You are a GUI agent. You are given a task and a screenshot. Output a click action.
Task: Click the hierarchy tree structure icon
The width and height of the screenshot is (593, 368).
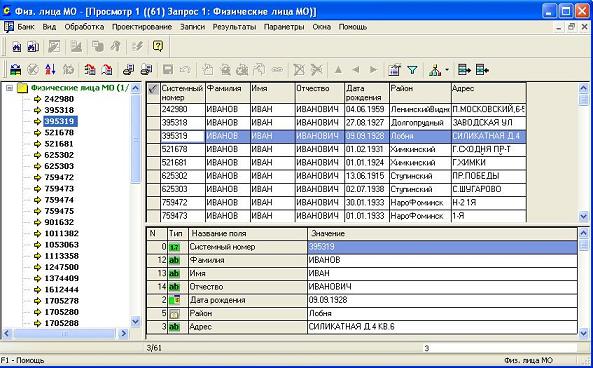[x=435, y=70]
